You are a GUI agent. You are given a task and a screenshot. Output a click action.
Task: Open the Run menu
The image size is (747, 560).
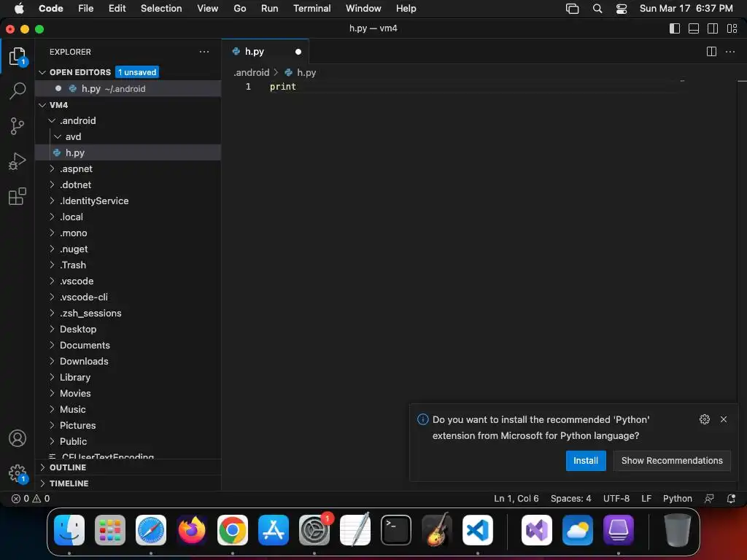coord(269,8)
